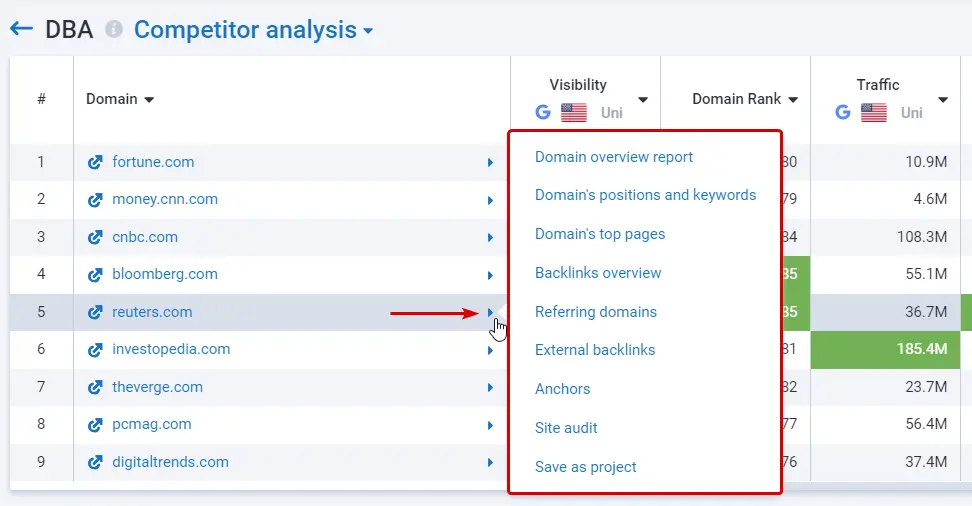Screen dimensions: 972x506
Task: Choose Anchors from the menu
Action: [x=562, y=389]
